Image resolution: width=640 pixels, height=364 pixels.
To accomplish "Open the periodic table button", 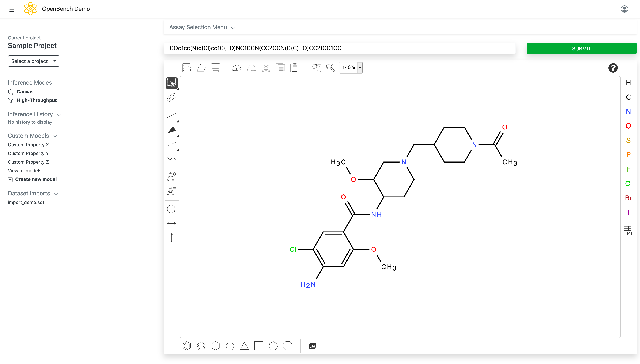I will tap(628, 230).
